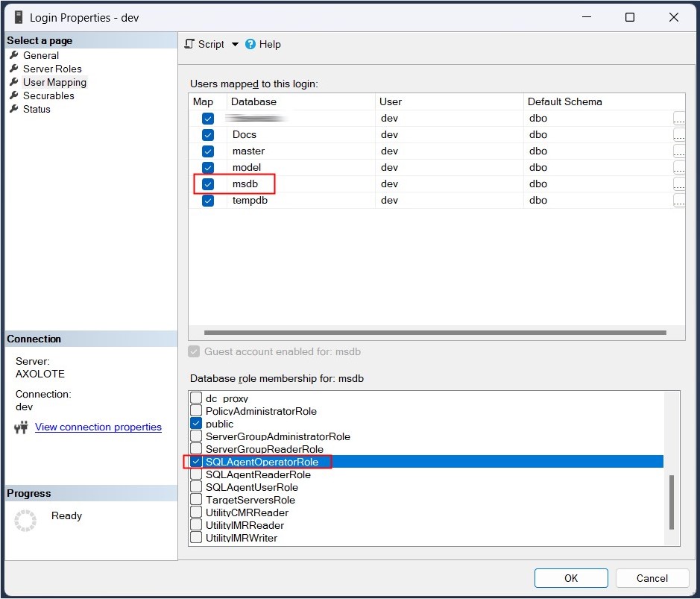Viewport: 700px width, 599px height.
Task: Uncheck the Map box for Docs
Action: click(208, 135)
